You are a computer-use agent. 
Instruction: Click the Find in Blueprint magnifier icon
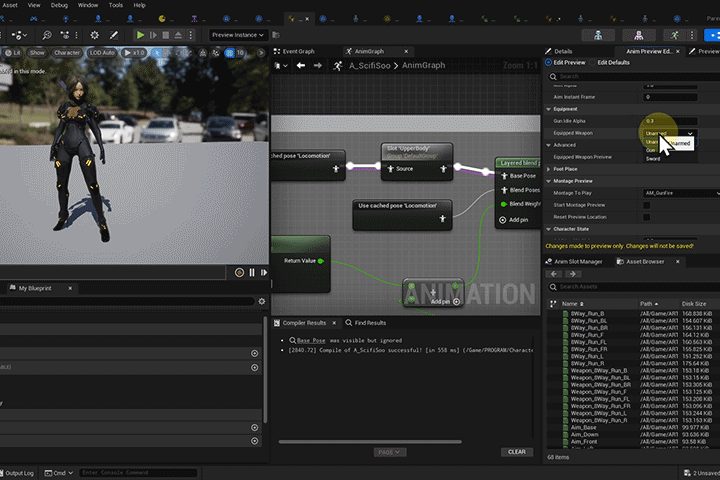click(x=47, y=35)
